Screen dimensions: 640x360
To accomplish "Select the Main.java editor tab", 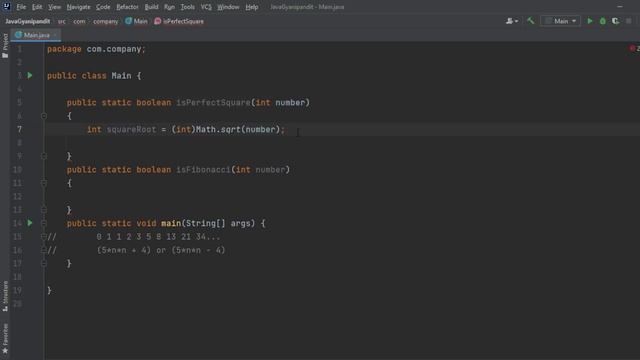I will tap(36, 35).
